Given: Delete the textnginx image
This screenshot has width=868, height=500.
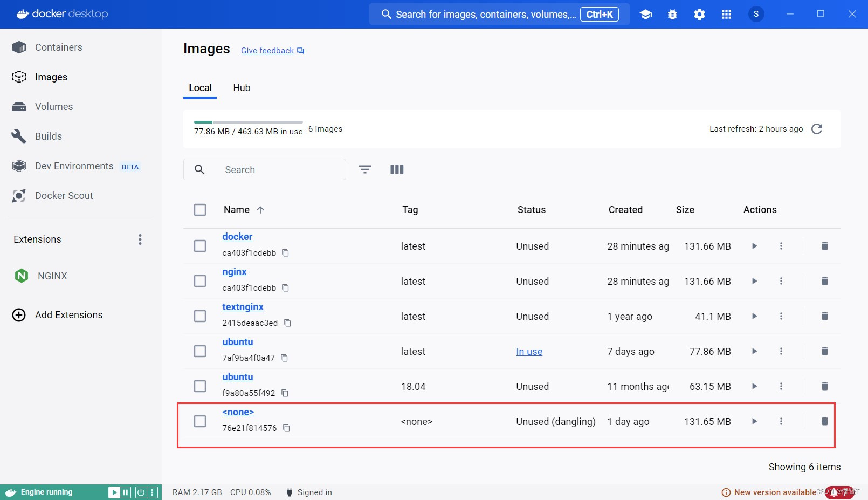Looking at the screenshot, I should [824, 316].
